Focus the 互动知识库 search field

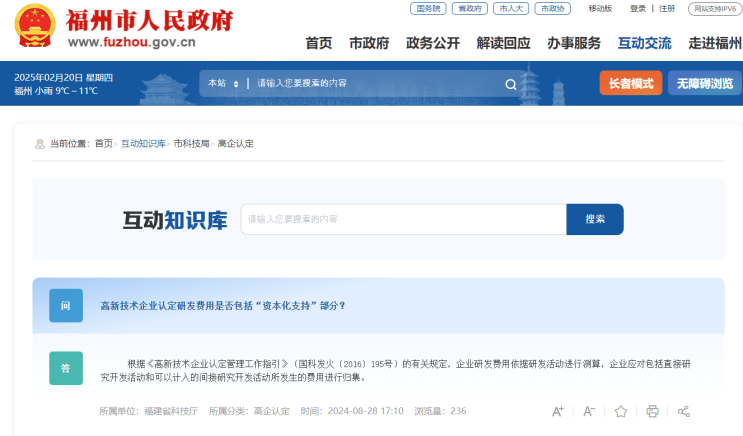click(x=404, y=219)
